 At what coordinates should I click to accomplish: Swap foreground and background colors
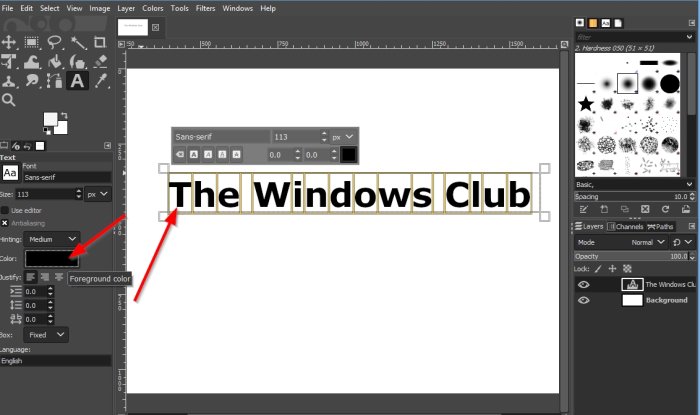(64, 116)
